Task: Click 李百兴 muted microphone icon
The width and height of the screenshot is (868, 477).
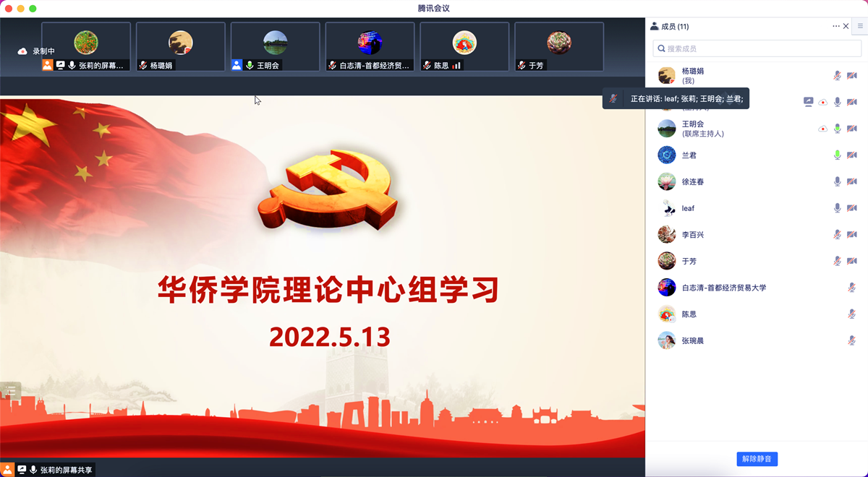Action: click(838, 234)
